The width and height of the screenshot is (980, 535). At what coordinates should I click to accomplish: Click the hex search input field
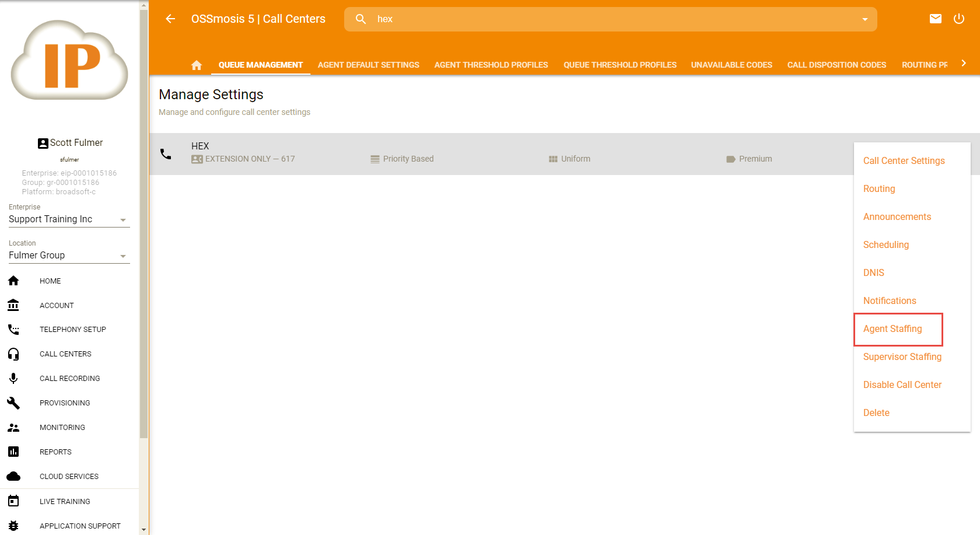pyautogui.click(x=612, y=19)
